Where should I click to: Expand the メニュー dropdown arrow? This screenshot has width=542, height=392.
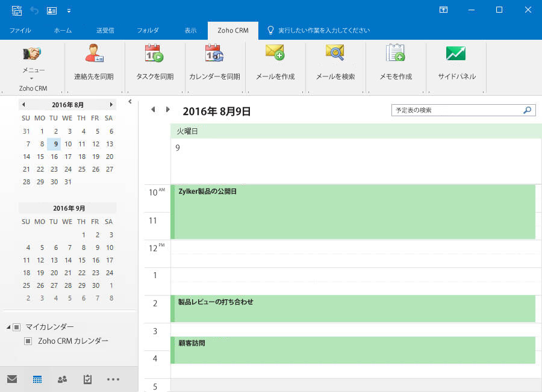tap(32, 78)
